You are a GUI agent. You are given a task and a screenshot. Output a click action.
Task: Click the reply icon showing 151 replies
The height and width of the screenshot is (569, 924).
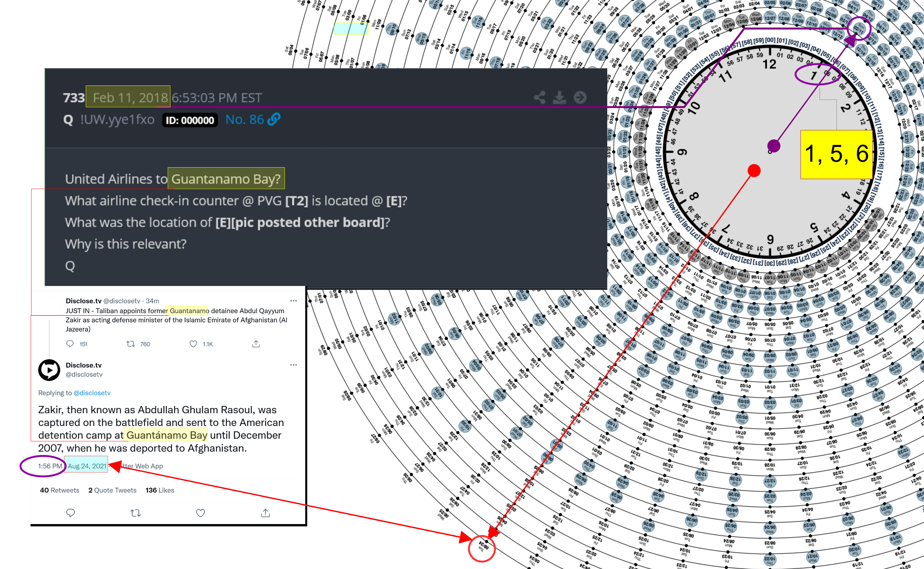pyautogui.click(x=70, y=344)
